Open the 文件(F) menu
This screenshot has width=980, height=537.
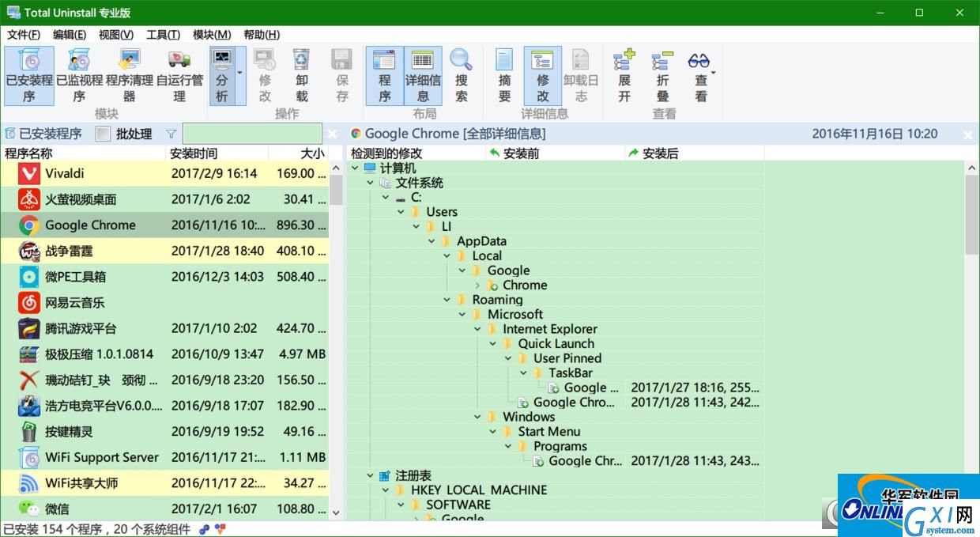(x=24, y=35)
